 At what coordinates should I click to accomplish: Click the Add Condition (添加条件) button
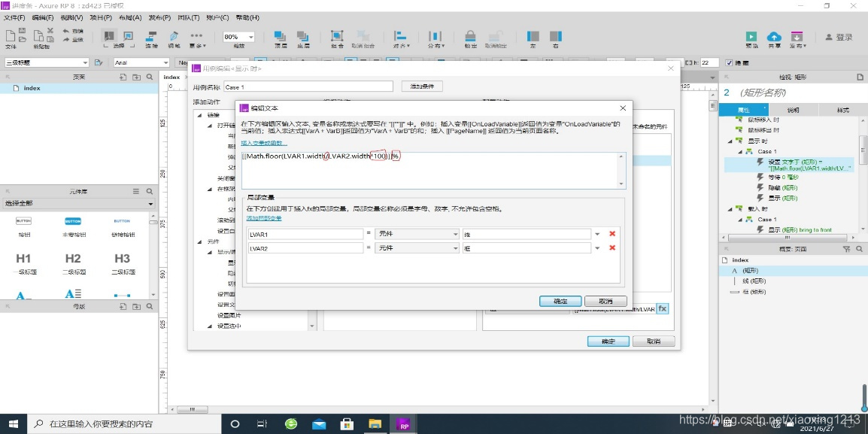422,86
